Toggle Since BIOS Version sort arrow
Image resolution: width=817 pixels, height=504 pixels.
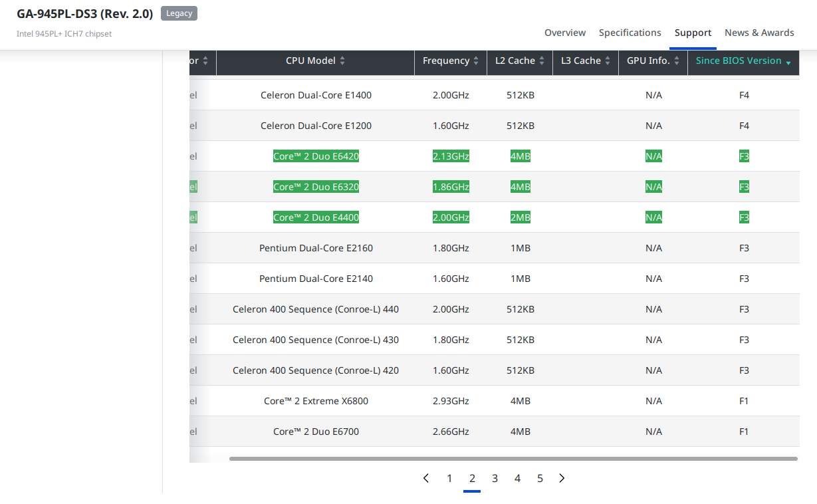tap(788, 62)
